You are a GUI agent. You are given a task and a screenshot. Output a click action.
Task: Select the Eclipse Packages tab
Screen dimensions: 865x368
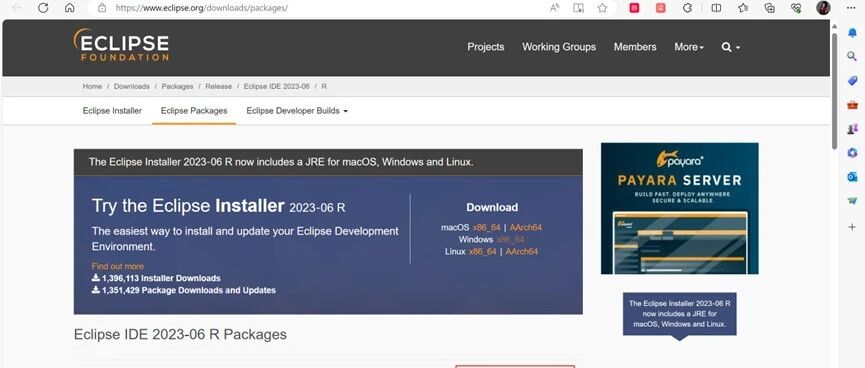point(194,111)
